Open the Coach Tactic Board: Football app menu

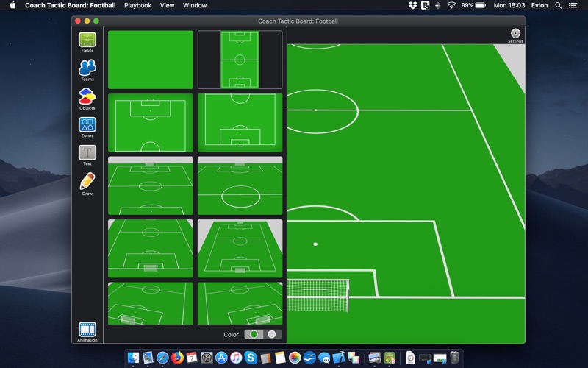(x=70, y=5)
